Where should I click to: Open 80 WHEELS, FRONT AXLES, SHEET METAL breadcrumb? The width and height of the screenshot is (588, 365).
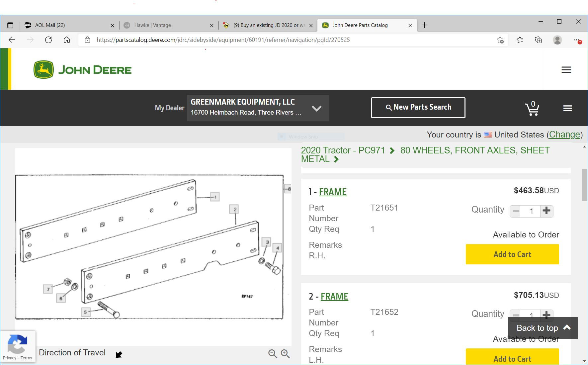tap(425, 154)
